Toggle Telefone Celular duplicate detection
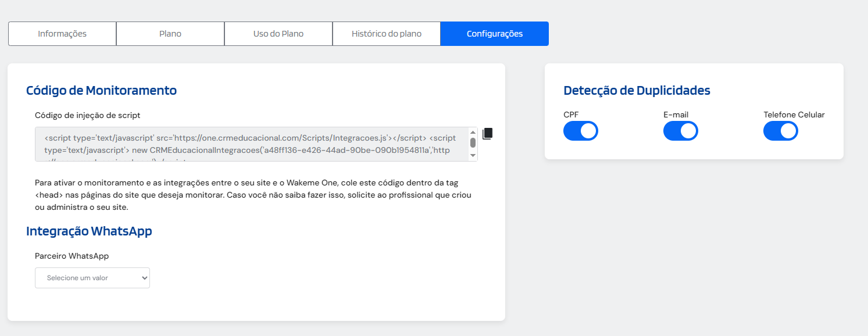Screen dimensions: 868x336 (x=781, y=131)
